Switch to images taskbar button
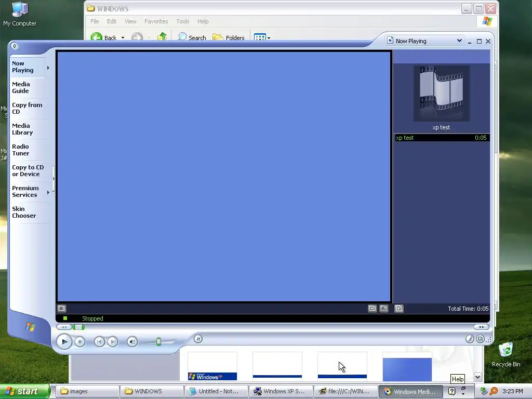Screen dimensions: 532x399 click(87, 391)
